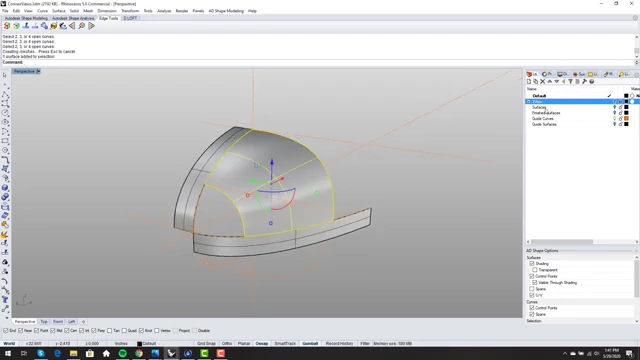Open Microsoft Edge from the taskbar

tap(57, 353)
